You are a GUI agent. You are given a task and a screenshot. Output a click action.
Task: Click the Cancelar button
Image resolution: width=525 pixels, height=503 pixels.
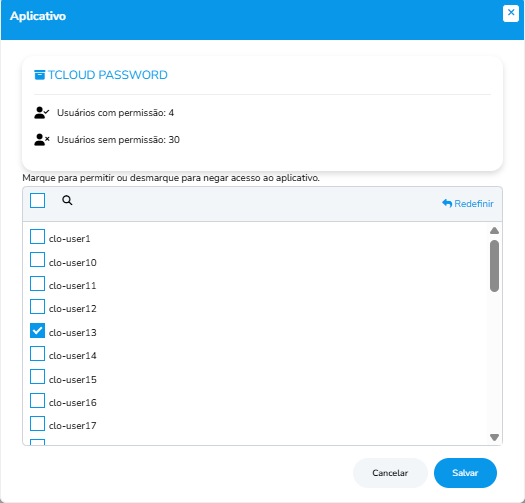[x=390, y=473]
